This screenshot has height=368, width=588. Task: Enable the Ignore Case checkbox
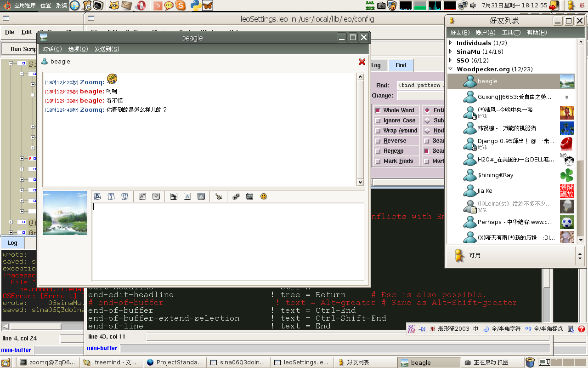pos(379,121)
